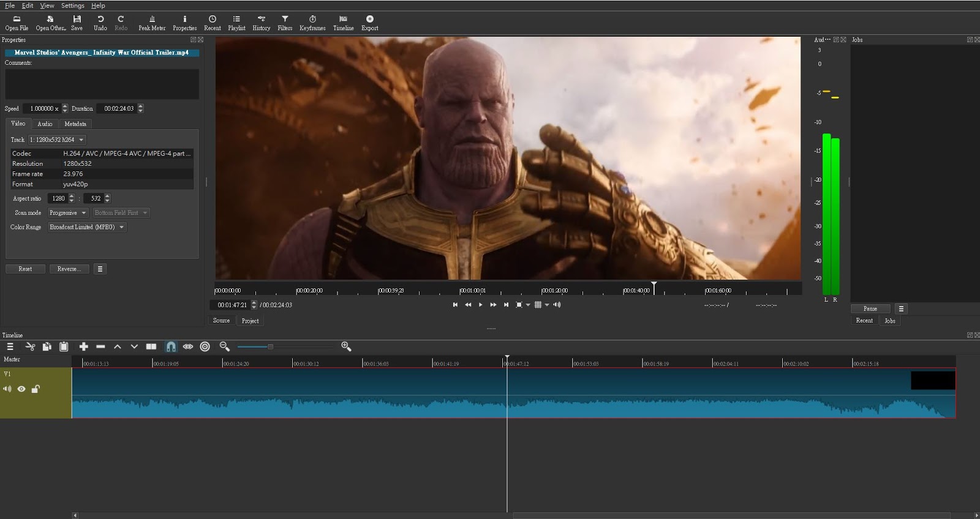Switch to the Audio properties tab
This screenshot has width=980, height=519.
coord(45,124)
